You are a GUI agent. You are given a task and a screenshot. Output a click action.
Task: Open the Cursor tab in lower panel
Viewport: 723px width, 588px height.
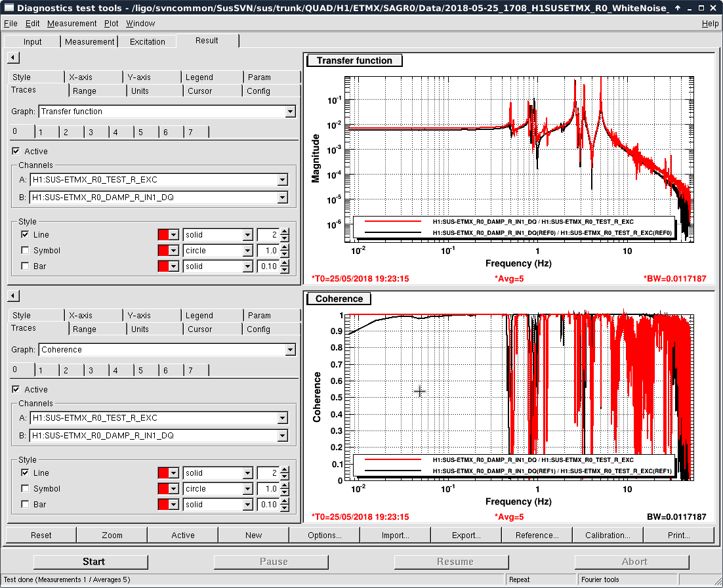(199, 329)
